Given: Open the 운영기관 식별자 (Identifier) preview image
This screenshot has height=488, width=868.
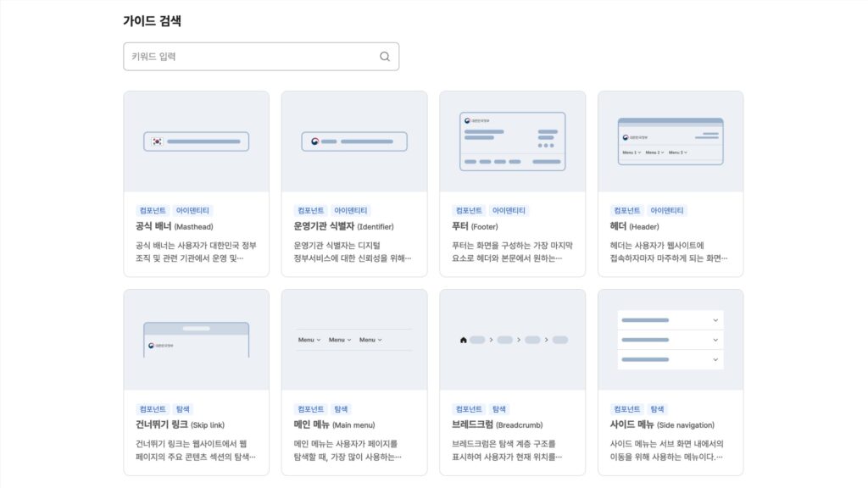Looking at the screenshot, I should [354, 141].
